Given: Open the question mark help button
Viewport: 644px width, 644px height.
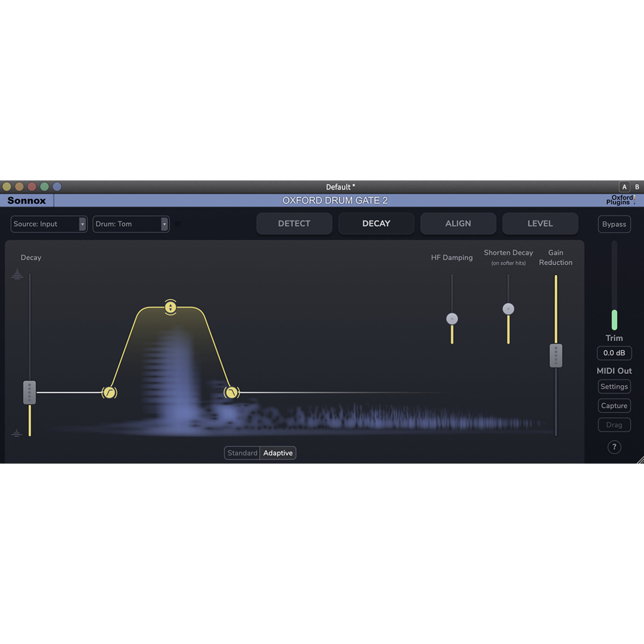Looking at the screenshot, I should point(614,447).
